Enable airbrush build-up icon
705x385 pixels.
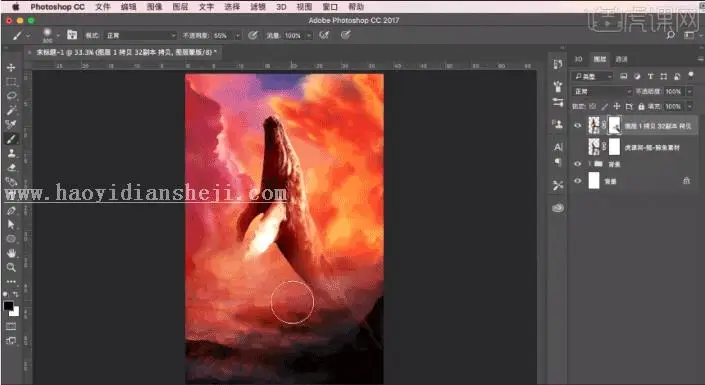(x=324, y=35)
